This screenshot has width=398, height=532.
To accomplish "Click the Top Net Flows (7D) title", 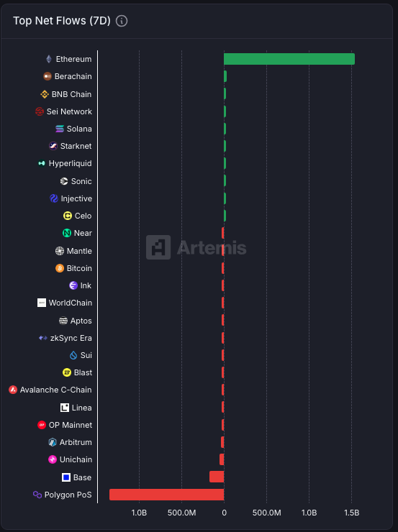I will 62,21.
